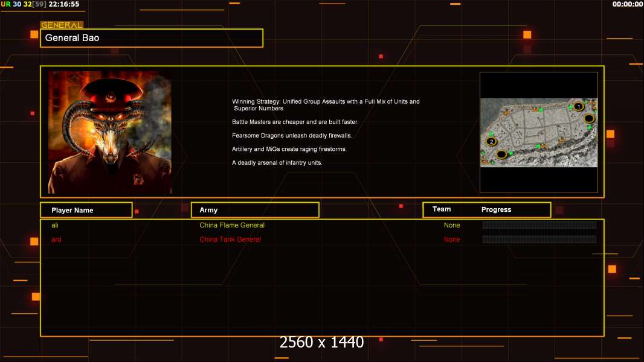Click the Progress column header
Screen dimensions: 644x362
tap(496, 209)
